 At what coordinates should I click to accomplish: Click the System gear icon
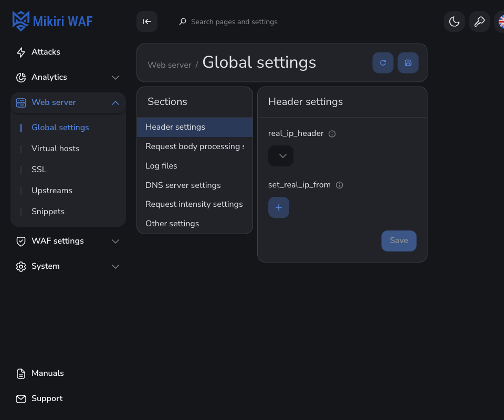click(x=21, y=266)
